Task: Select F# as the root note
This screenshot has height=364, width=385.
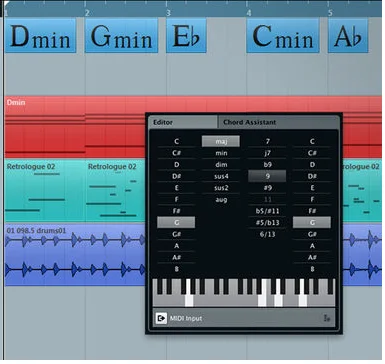Action: [x=176, y=211]
